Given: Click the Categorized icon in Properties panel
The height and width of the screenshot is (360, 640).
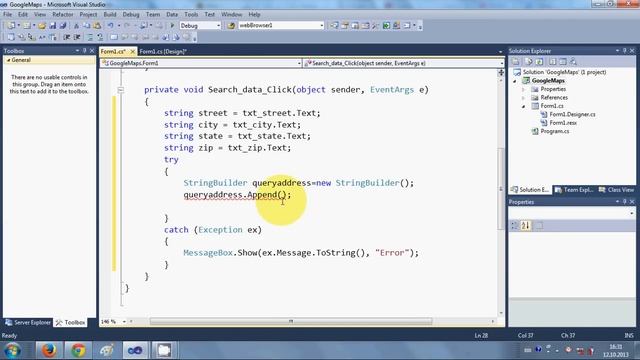Looking at the screenshot, I should pos(515,225).
